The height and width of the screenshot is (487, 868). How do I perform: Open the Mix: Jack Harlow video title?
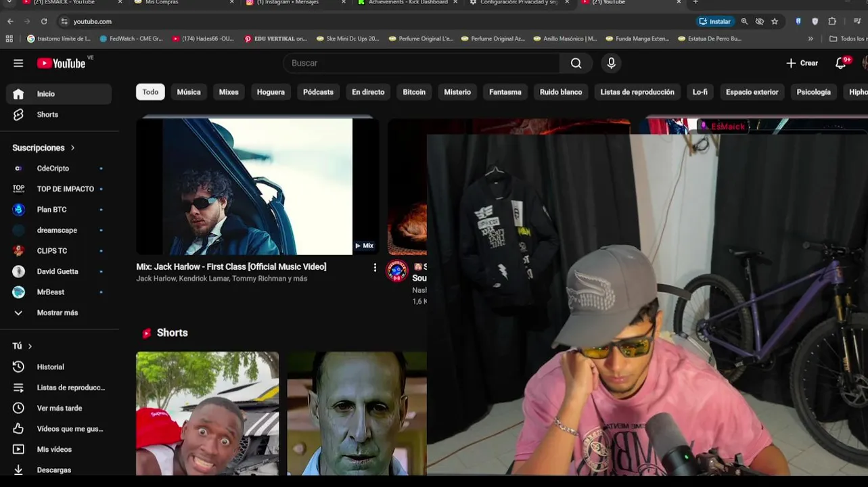pyautogui.click(x=231, y=266)
